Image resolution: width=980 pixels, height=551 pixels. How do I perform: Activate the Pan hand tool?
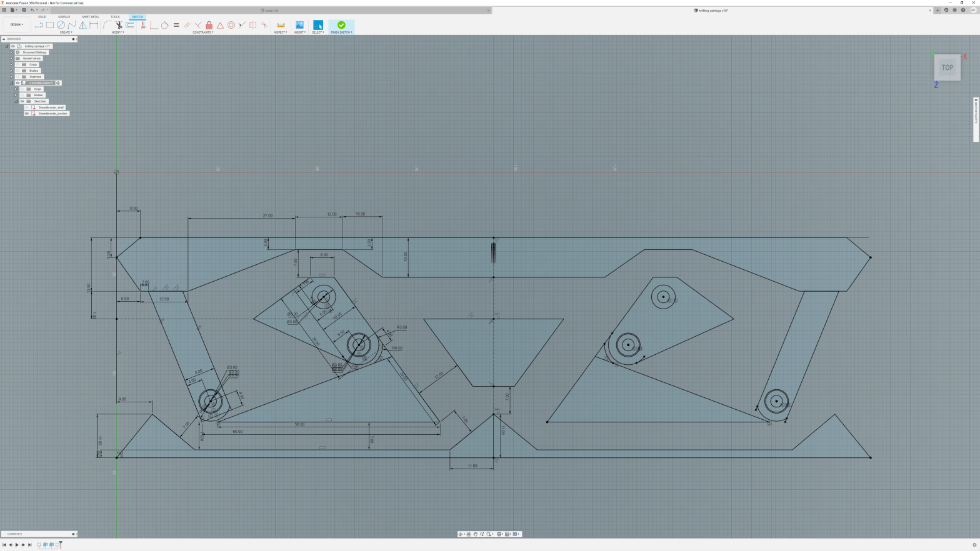point(476,534)
